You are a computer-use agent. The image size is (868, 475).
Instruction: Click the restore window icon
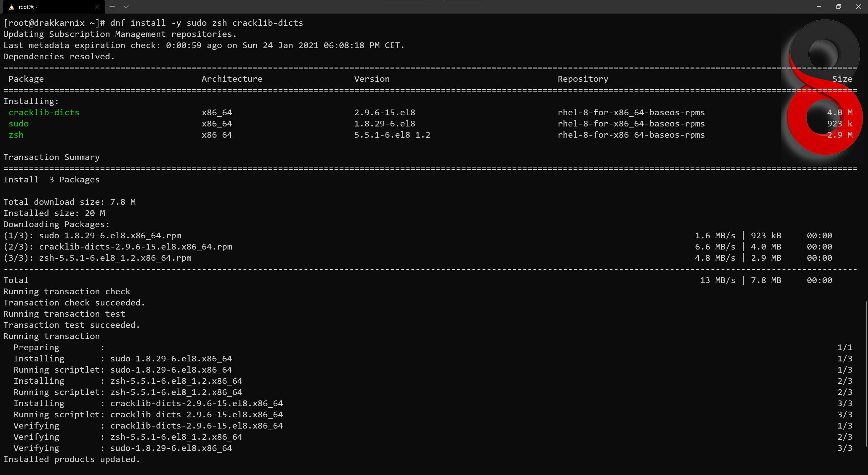click(839, 7)
